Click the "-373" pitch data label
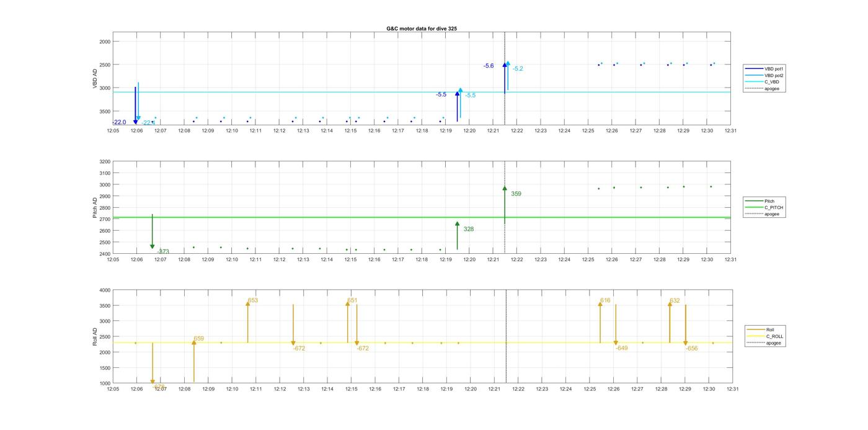The height and width of the screenshot is (430, 868). point(163,252)
